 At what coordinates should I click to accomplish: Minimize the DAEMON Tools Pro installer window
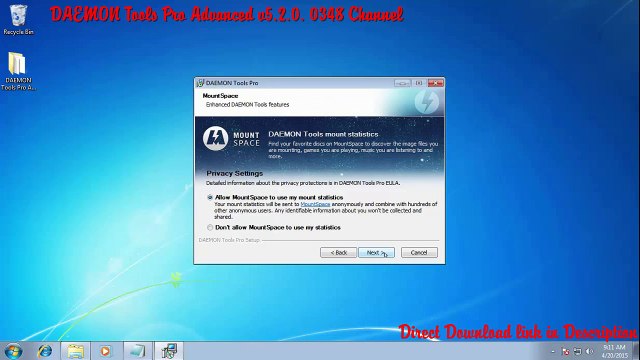pos(402,83)
